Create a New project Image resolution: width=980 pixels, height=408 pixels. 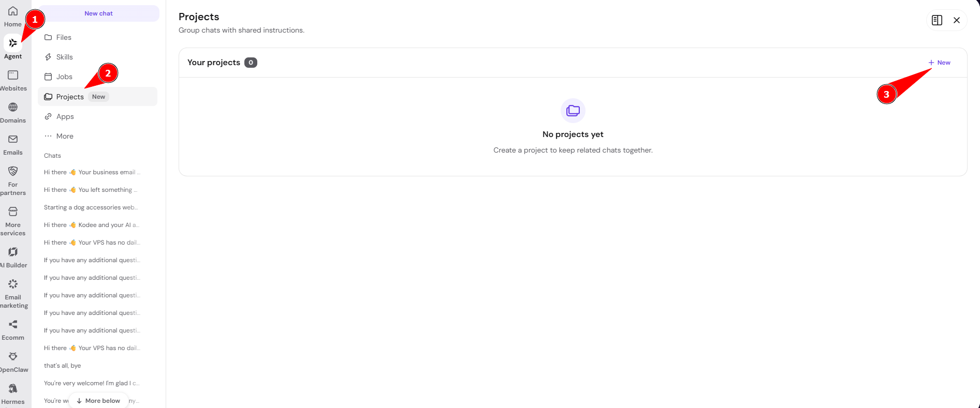coord(939,63)
